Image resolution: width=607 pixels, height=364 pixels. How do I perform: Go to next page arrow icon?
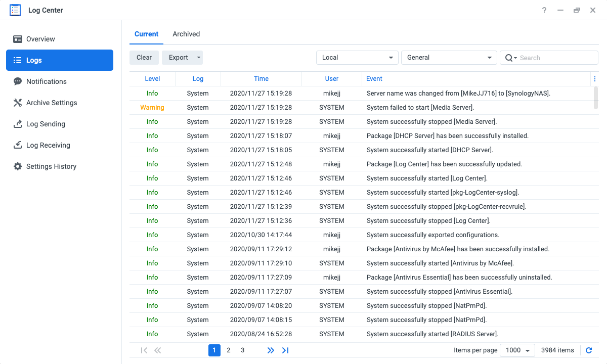(271, 350)
